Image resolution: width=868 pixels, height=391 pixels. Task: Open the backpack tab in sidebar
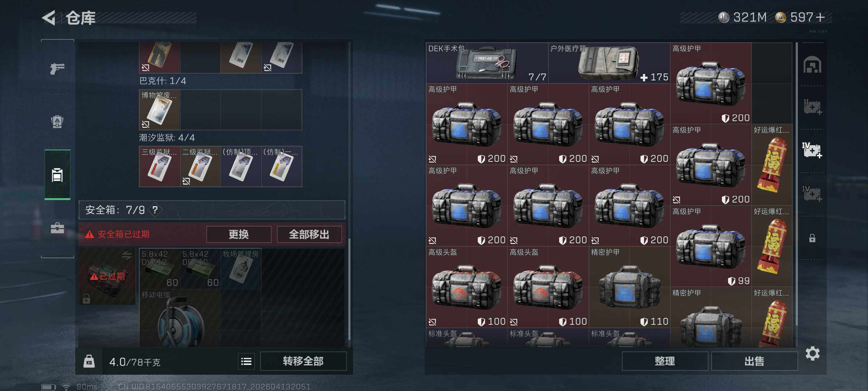(x=57, y=121)
